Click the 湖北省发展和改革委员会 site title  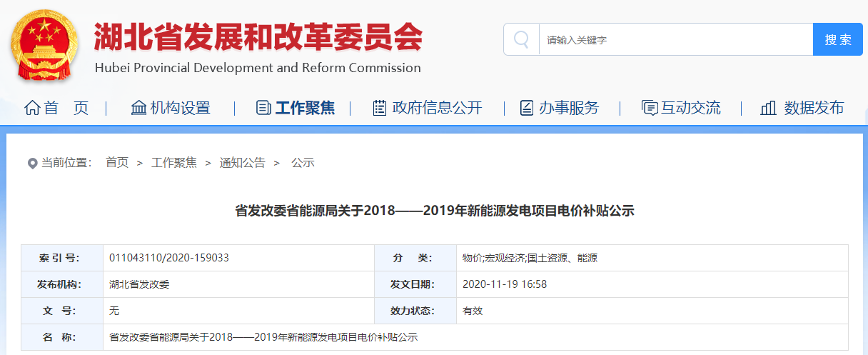coord(258,37)
